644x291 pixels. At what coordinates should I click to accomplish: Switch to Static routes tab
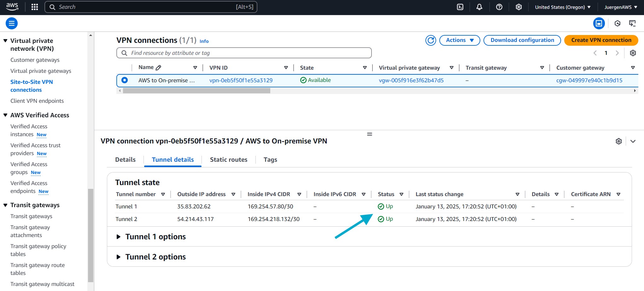click(229, 160)
